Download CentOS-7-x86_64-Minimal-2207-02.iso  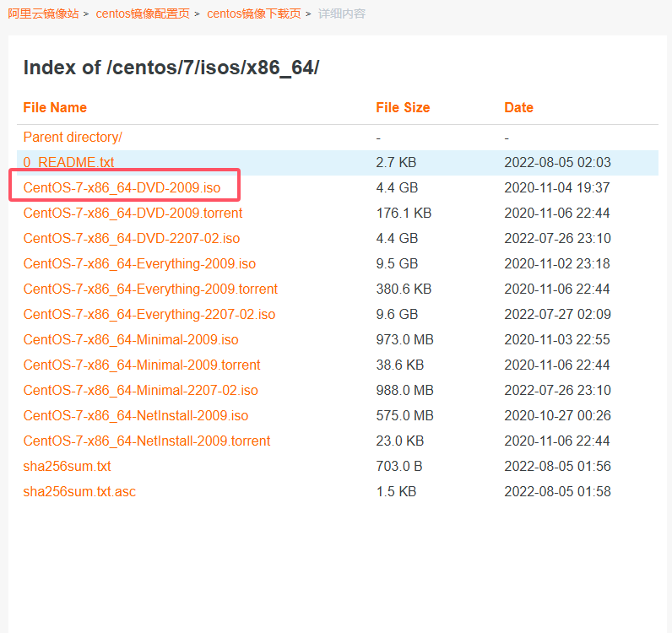click(141, 390)
